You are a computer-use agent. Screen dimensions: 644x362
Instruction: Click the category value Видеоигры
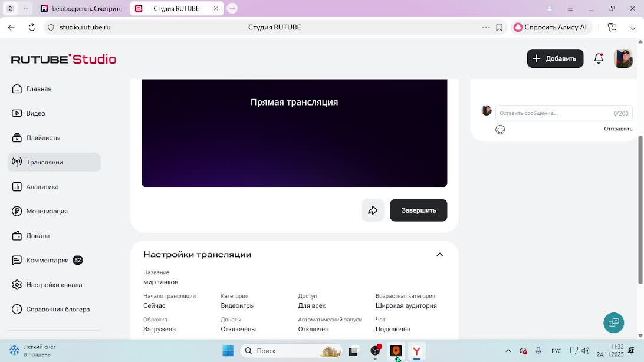238,306
